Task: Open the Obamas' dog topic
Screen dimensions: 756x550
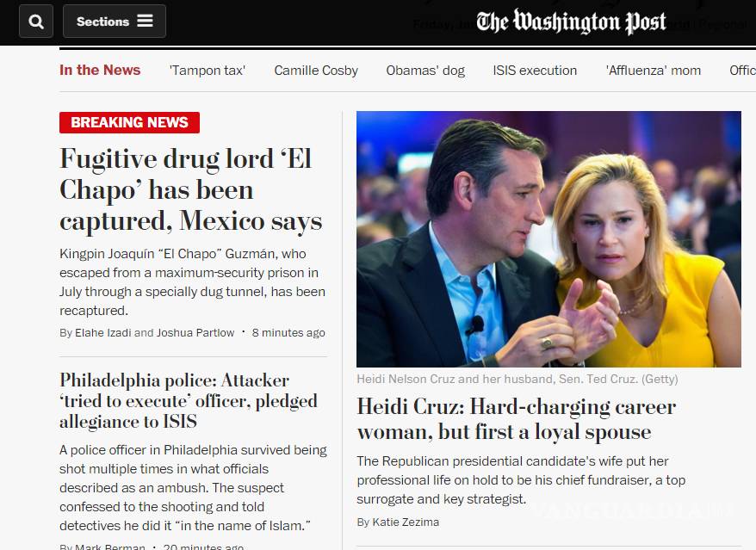Action: tap(425, 71)
